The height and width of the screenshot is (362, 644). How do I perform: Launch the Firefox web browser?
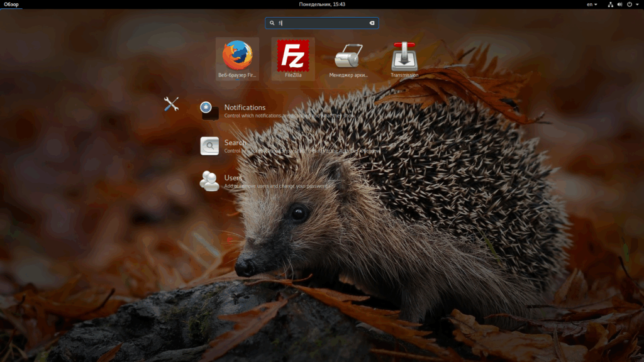237,58
